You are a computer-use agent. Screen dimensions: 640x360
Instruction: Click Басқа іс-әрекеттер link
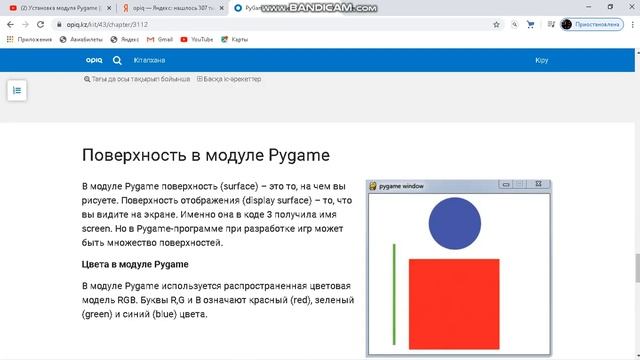[229, 79]
